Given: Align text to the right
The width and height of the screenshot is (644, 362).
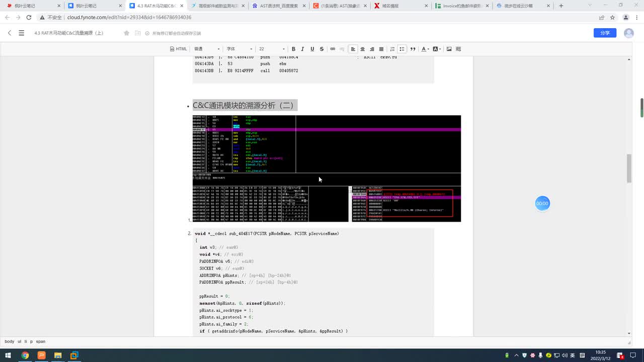Looking at the screenshot, I should coord(372,49).
